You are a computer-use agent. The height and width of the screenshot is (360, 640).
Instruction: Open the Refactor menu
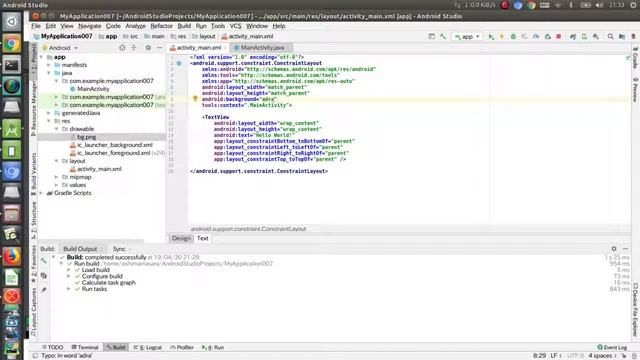tap(162, 26)
